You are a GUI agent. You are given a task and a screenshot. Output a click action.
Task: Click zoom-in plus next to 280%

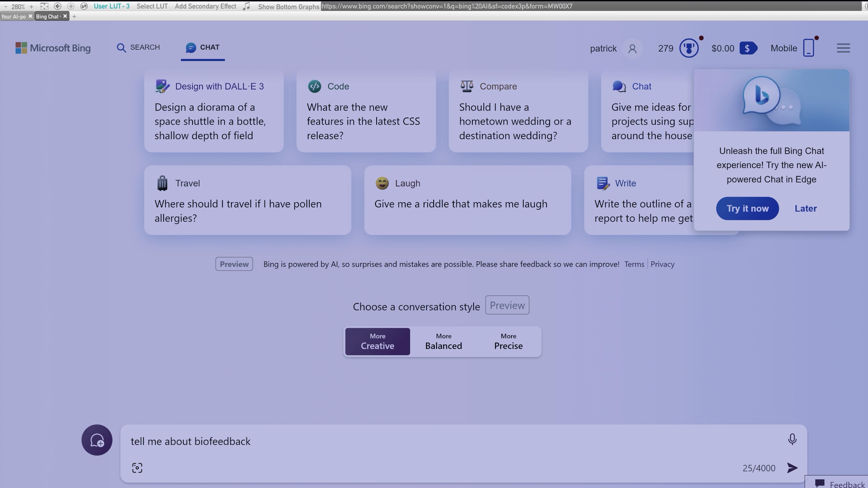point(31,6)
